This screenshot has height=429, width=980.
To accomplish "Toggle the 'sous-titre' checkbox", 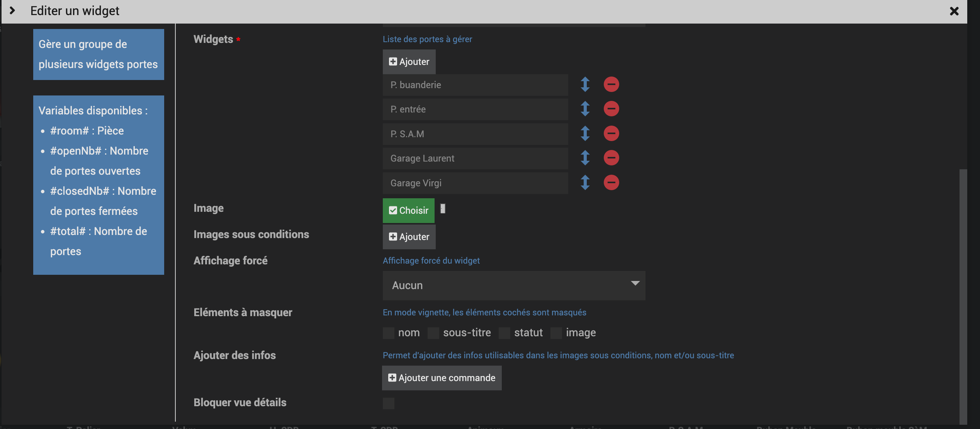I will click(433, 333).
